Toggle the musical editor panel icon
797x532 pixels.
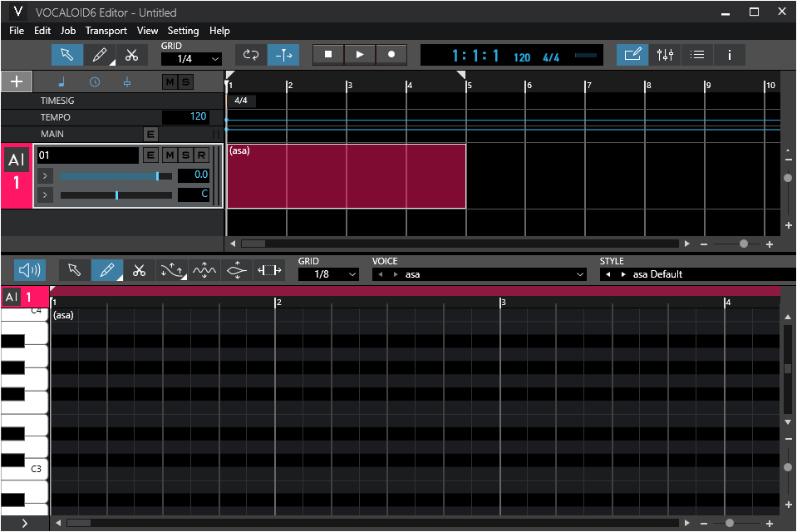coord(632,55)
